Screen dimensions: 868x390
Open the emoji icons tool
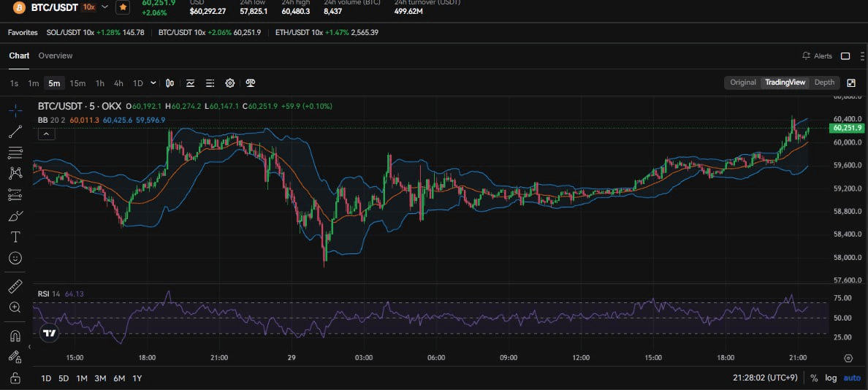click(x=15, y=258)
